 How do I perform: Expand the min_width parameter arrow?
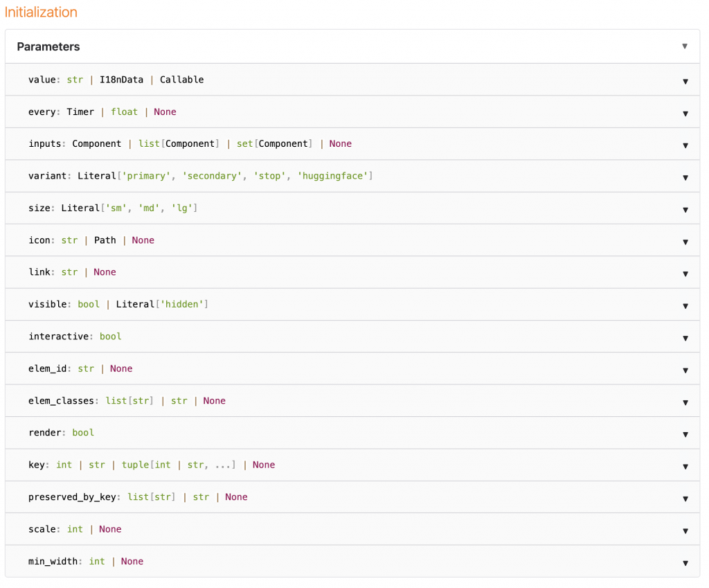tap(685, 563)
